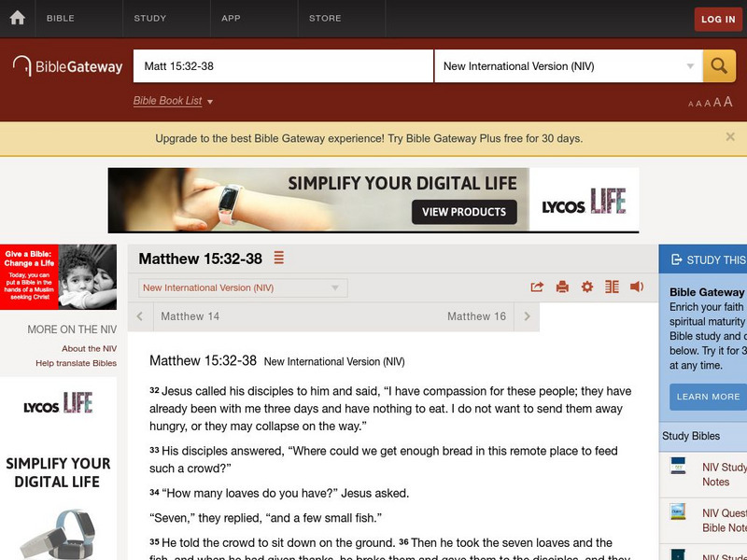
Task: Navigate to Matthew 14
Action: click(x=190, y=316)
